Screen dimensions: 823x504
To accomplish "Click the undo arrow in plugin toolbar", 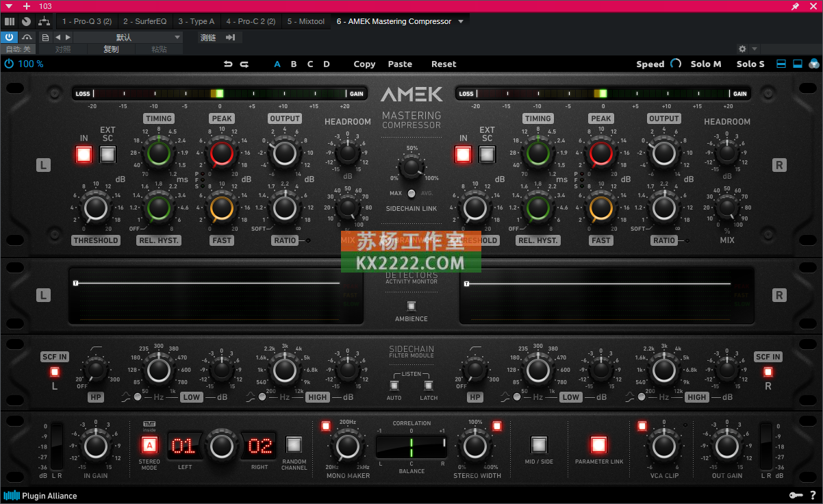I will click(x=228, y=64).
